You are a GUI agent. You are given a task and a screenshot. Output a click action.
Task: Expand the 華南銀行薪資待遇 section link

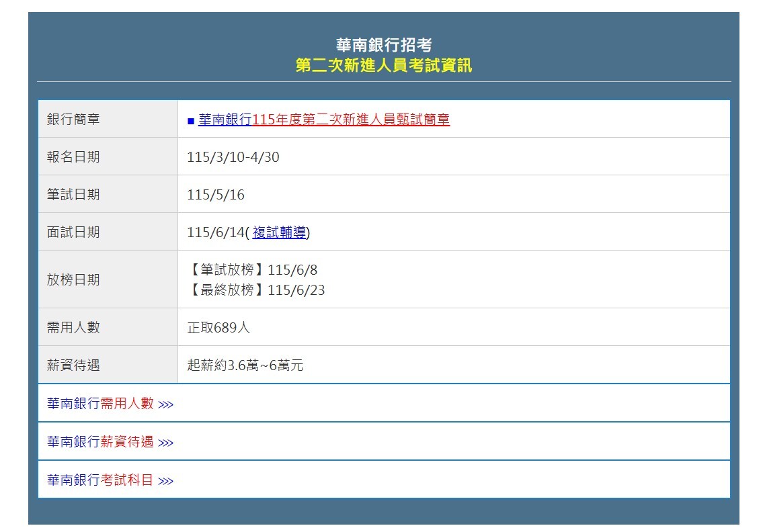point(100,442)
